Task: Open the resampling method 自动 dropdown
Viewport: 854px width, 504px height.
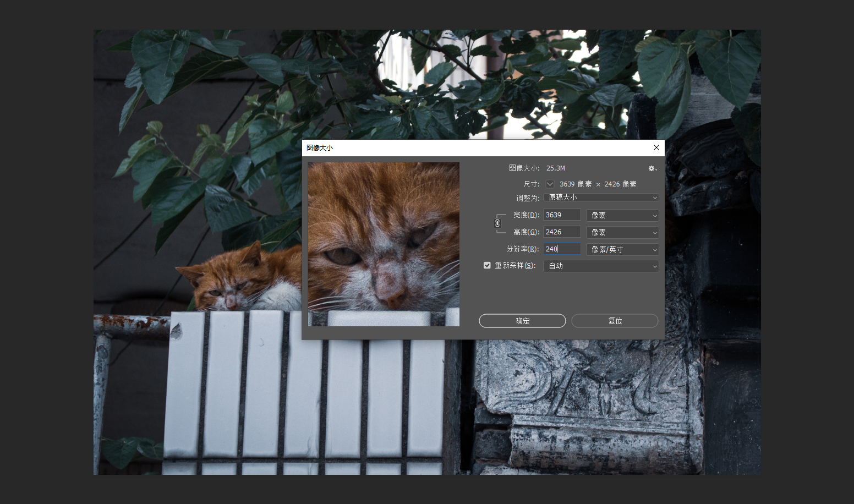Action: point(601,266)
